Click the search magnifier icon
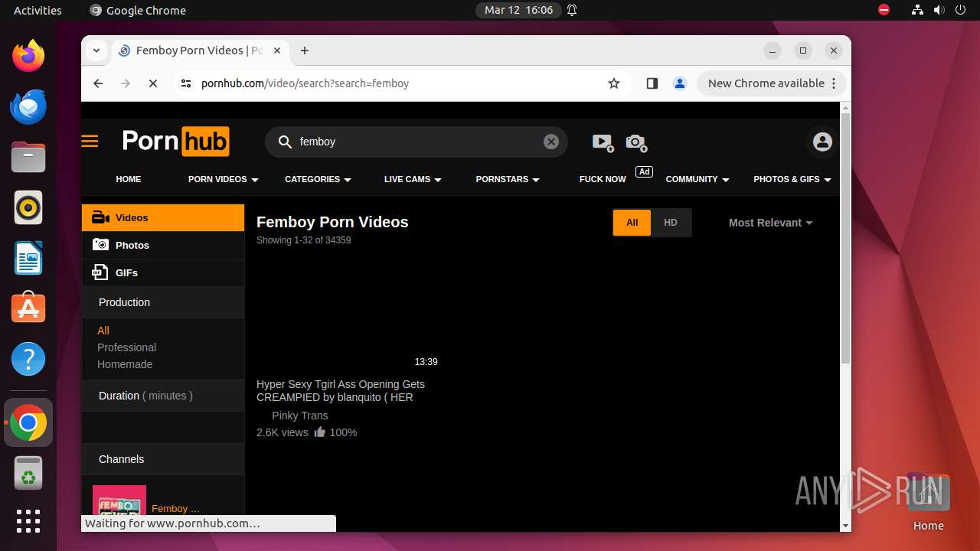The width and height of the screenshot is (980, 551). (285, 142)
